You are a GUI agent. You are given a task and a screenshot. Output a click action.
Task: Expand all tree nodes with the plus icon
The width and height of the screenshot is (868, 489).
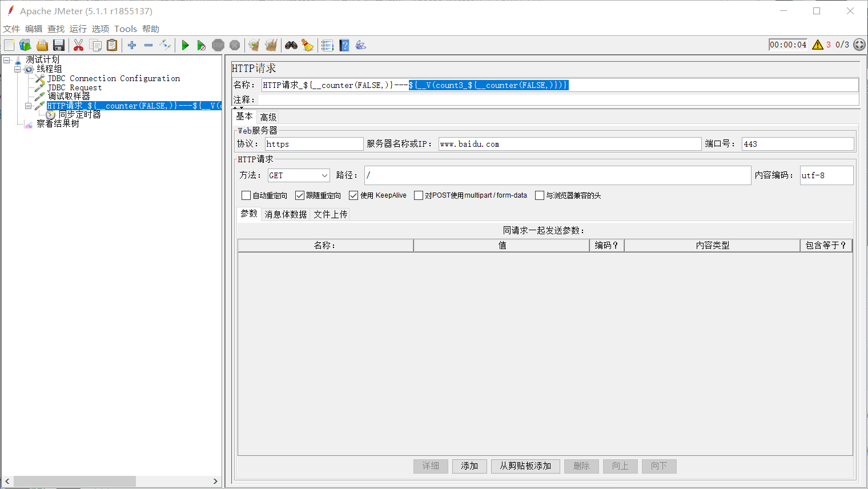[x=132, y=45]
